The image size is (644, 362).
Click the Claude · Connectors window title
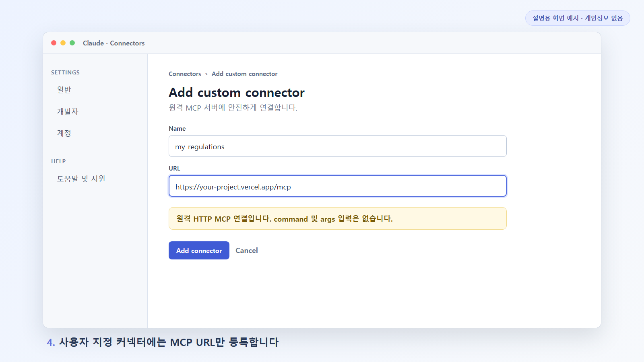coord(114,43)
